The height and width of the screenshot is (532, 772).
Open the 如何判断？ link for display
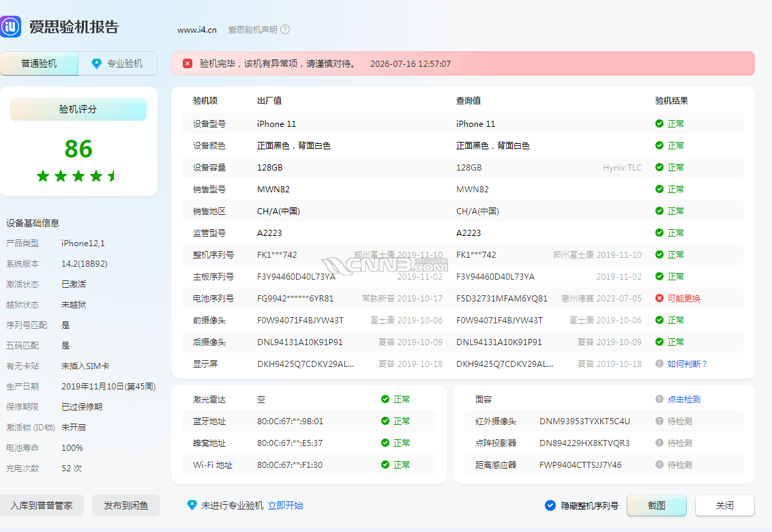coord(687,364)
